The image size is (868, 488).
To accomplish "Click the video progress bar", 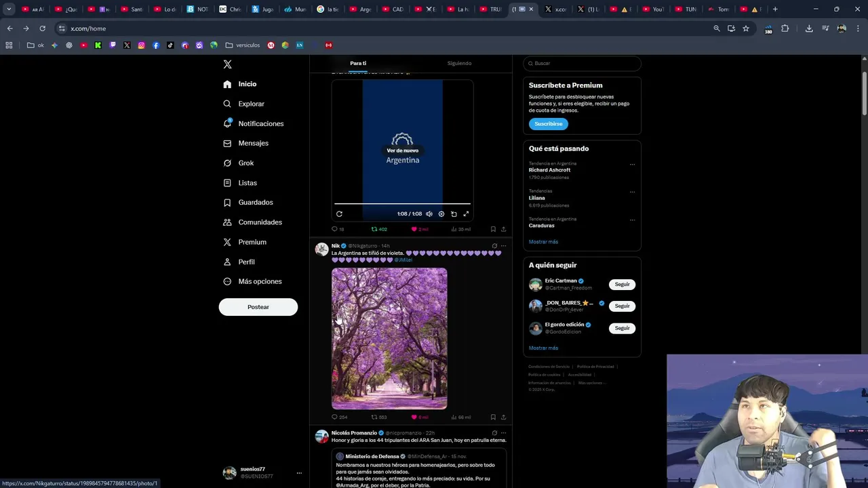I will (x=402, y=203).
